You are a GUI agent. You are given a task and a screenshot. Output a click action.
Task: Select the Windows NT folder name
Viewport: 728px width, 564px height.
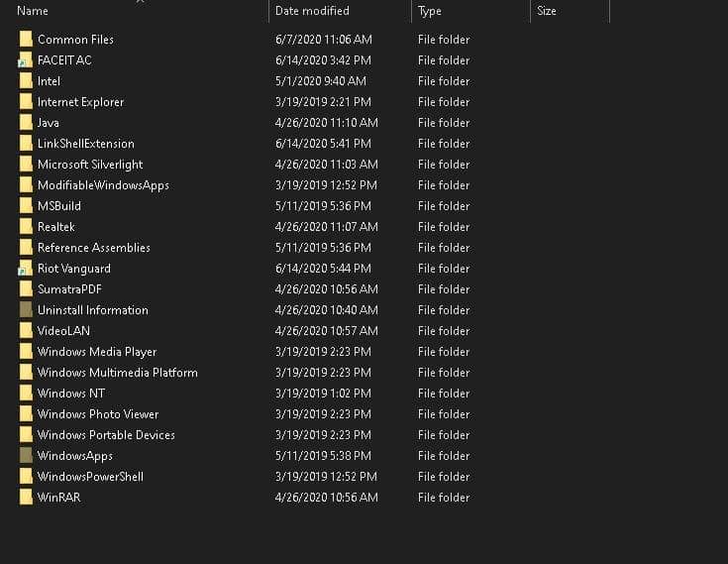(x=71, y=394)
